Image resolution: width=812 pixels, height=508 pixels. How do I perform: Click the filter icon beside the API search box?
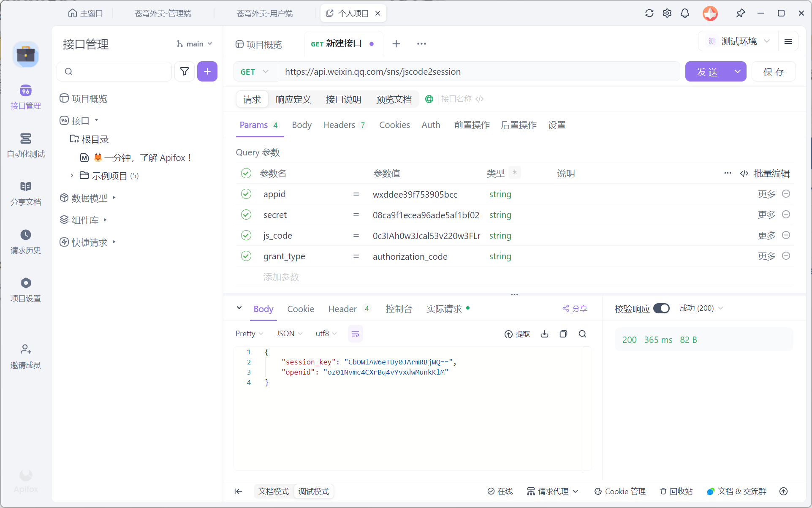coord(185,71)
